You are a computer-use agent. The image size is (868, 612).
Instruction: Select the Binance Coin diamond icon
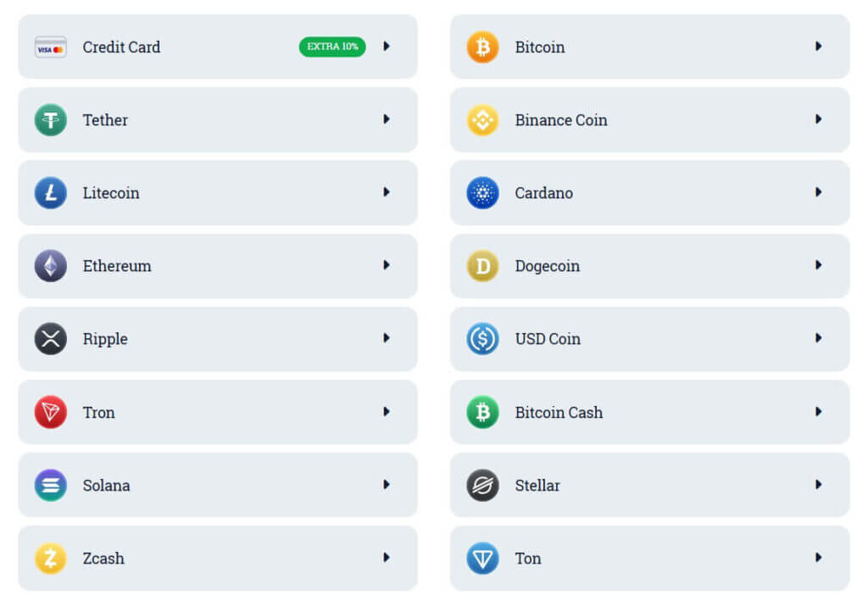point(481,120)
